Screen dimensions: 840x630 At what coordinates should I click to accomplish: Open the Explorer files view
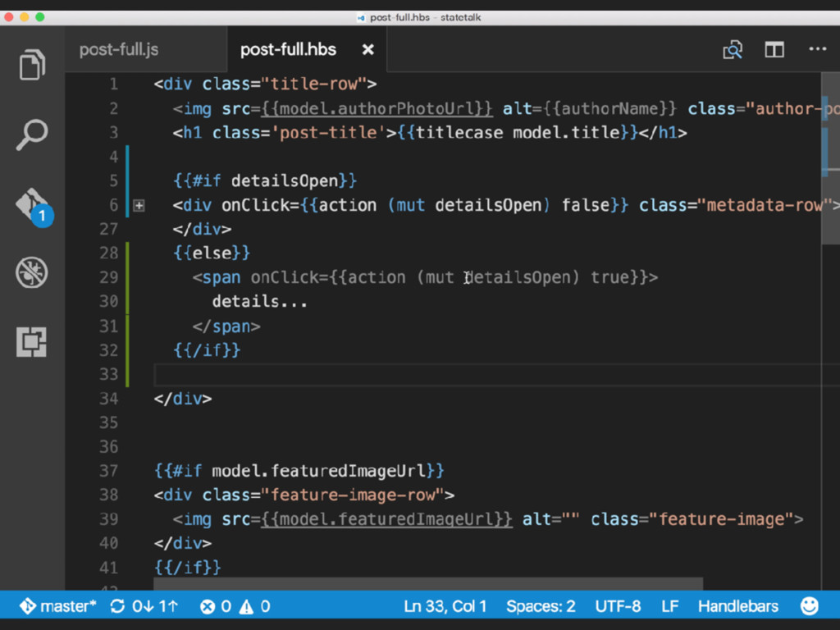[x=32, y=65]
